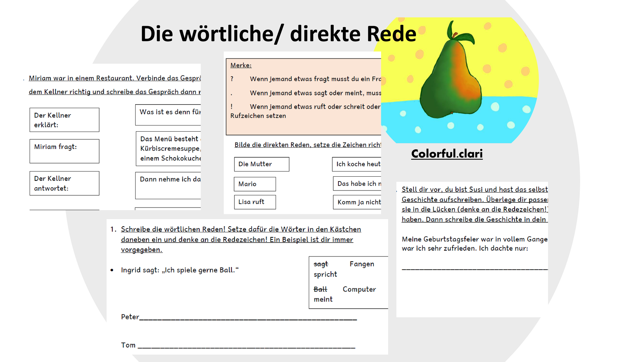Click the 'Mario' box
Screen dimensions: 644x362
[255, 184]
